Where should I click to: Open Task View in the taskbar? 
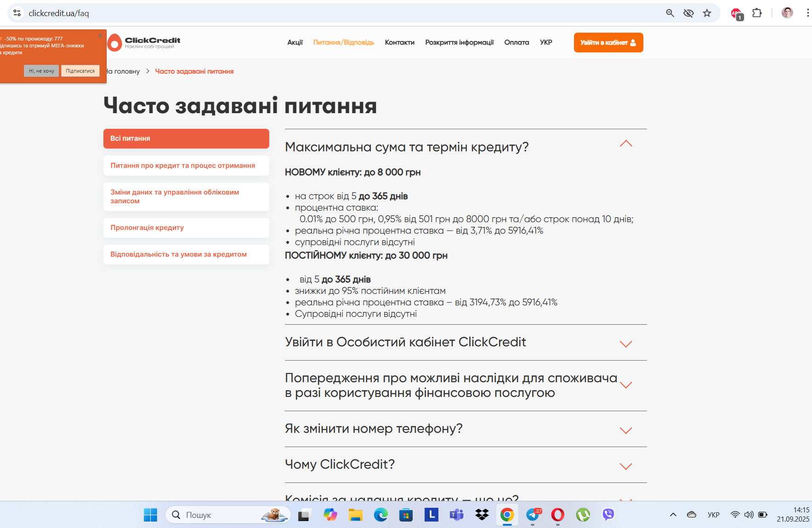[304, 515]
